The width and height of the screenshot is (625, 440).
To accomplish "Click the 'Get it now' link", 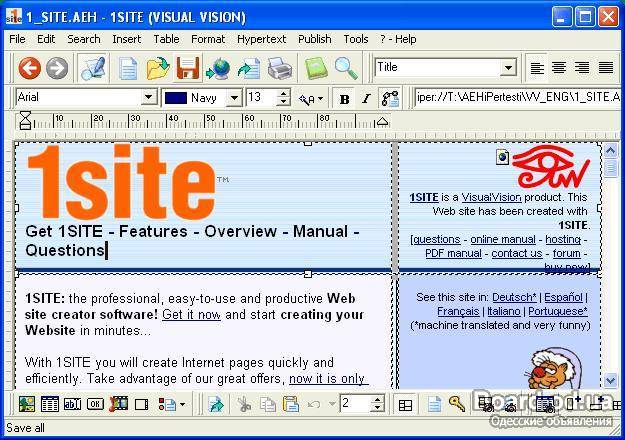I will (191, 314).
